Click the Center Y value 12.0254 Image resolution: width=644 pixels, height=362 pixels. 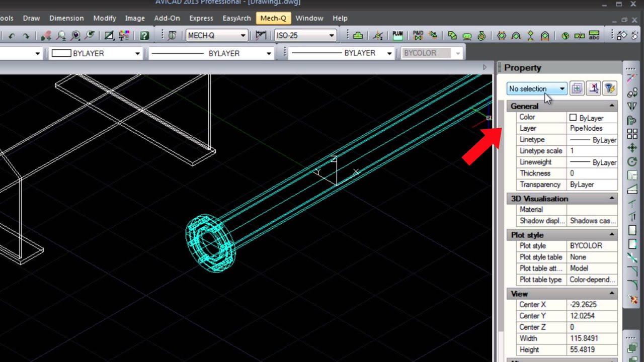point(592,316)
